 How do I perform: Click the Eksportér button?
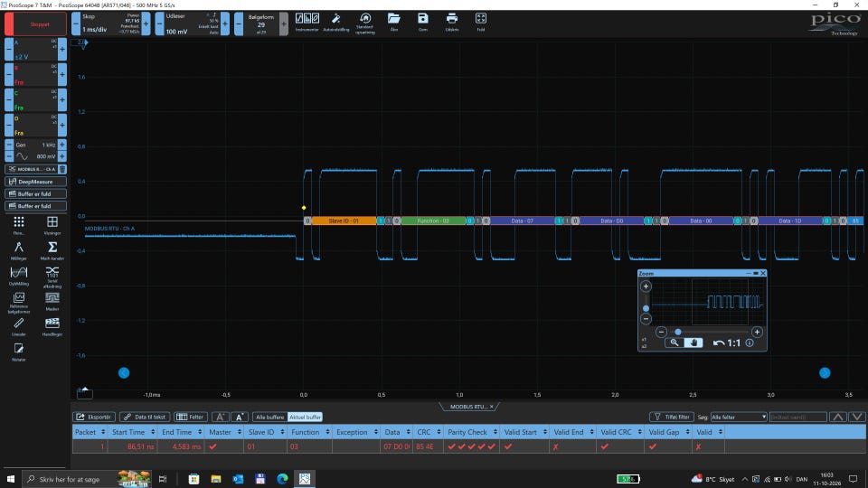point(94,418)
